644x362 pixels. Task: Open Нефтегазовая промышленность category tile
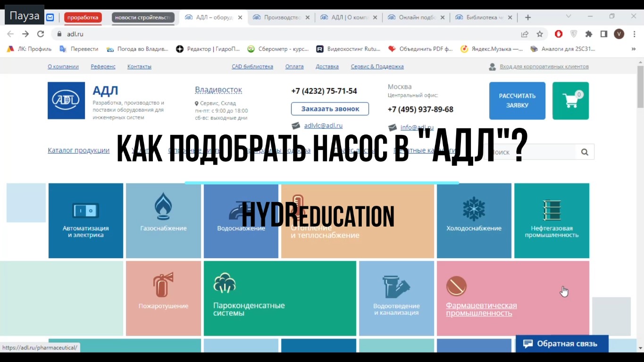tap(552, 221)
